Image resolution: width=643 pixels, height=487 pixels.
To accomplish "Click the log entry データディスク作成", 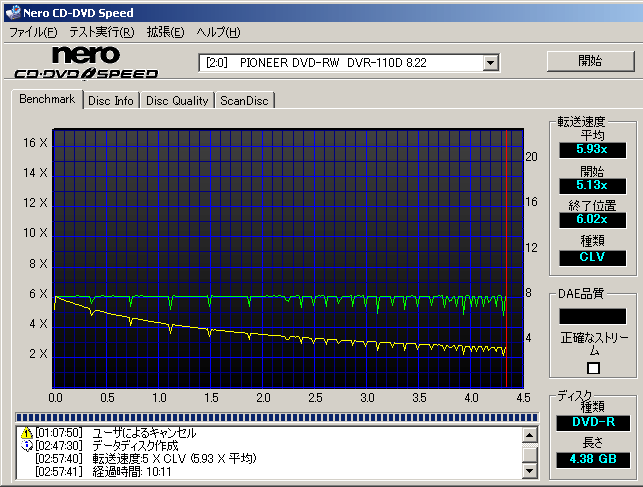I will click(x=135, y=446).
